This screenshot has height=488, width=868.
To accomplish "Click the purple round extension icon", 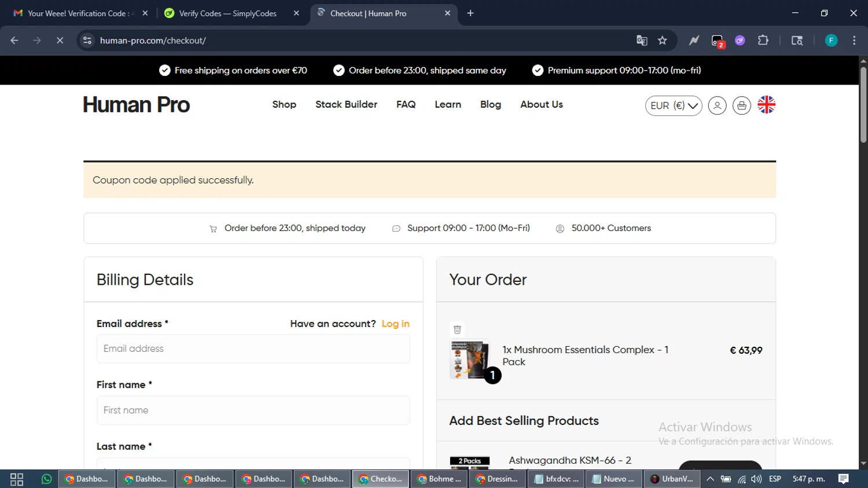I will coord(740,41).
